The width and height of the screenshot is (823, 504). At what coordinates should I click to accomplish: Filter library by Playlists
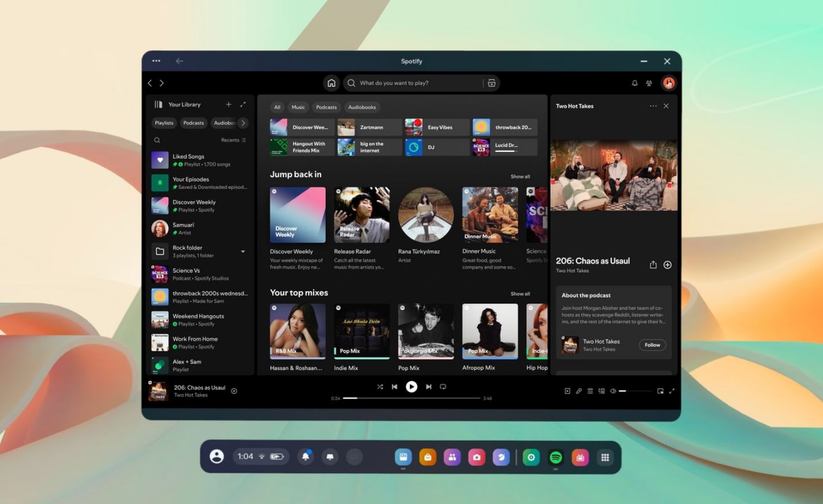pos(164,123)
